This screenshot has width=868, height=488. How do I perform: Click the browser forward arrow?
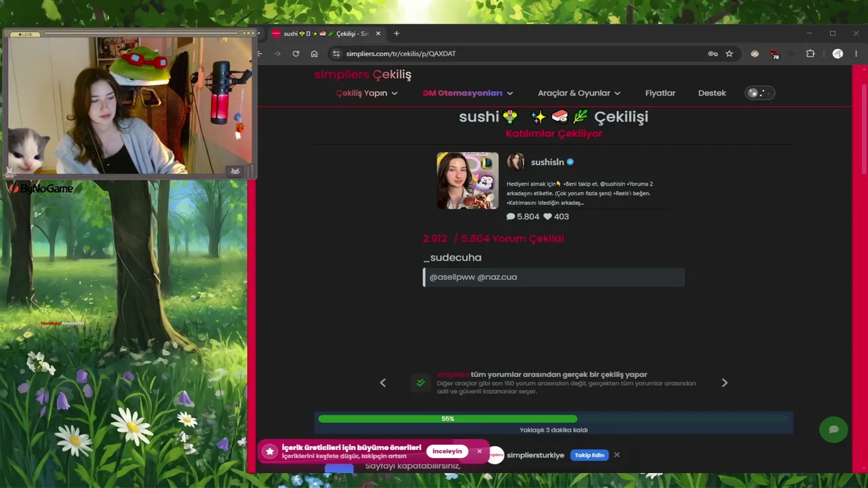pyautogui.click(x=277, y=54)
